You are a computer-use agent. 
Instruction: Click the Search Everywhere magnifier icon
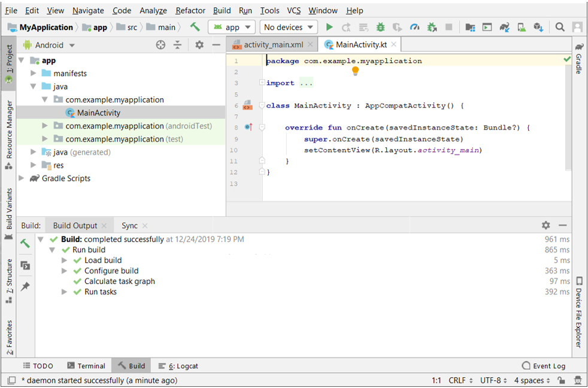(x=560, y=27)
